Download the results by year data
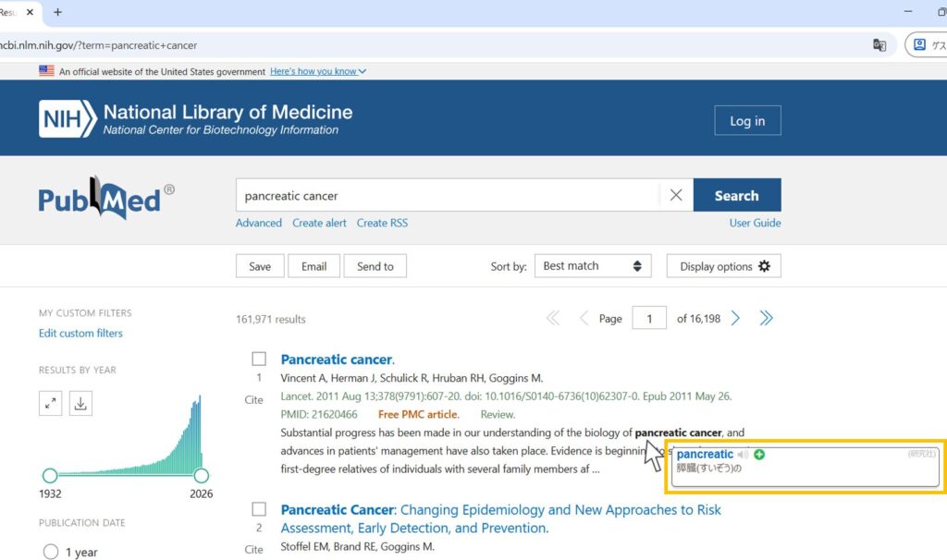947x560 pixels. coord(80,403)
